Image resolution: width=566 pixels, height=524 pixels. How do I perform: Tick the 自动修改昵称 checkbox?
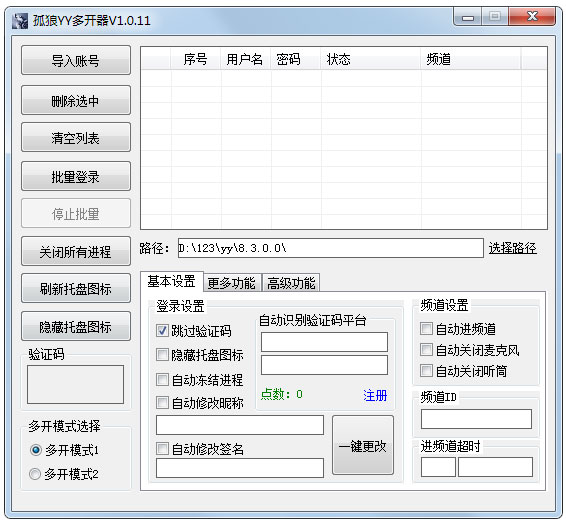pos(162,402)
